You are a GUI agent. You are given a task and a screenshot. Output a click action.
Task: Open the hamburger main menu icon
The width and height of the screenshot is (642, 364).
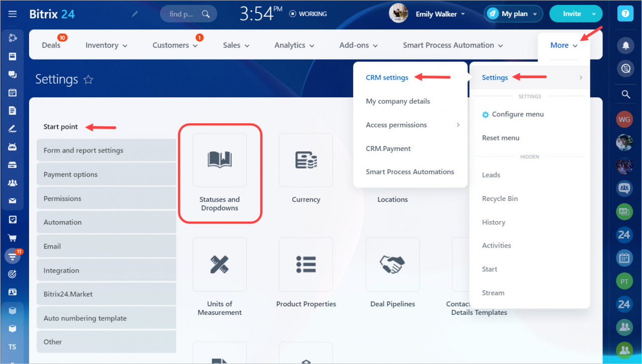point(13,14)
